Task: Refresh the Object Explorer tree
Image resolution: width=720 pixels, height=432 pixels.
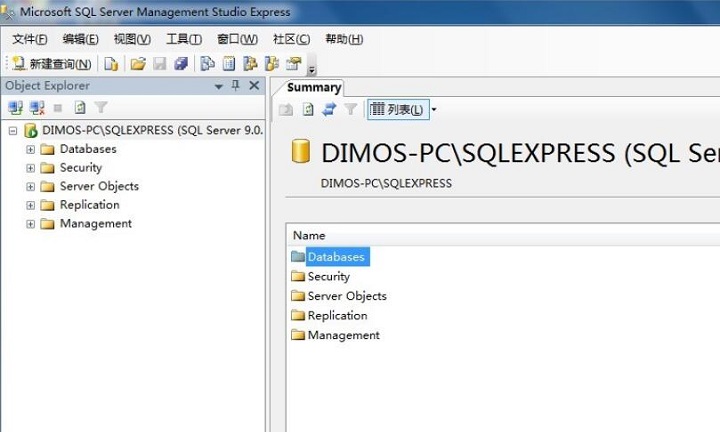Action: [80, 108]
